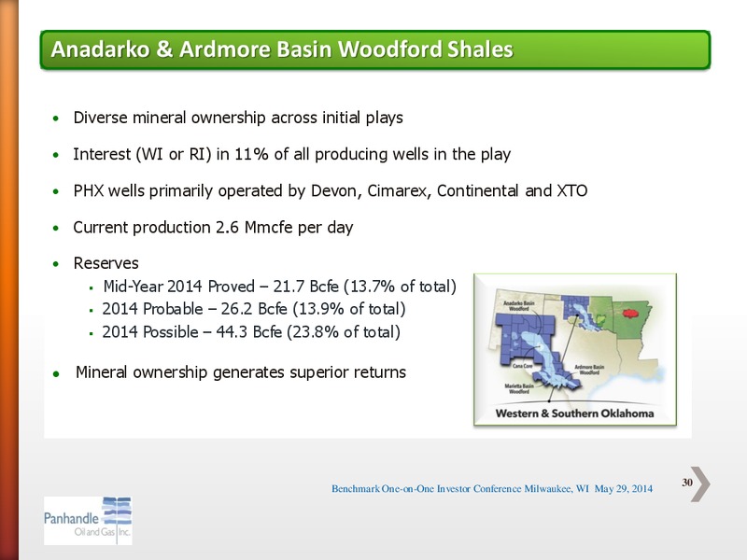
Task: Click the 'Anadarko Basin Woodford' map label
Action: coord(519,306)
